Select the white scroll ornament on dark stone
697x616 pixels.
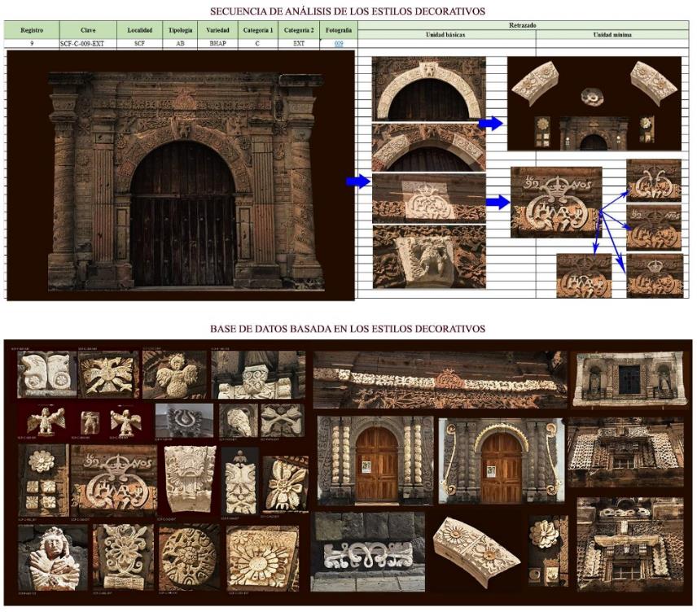[x=367, y=554]
